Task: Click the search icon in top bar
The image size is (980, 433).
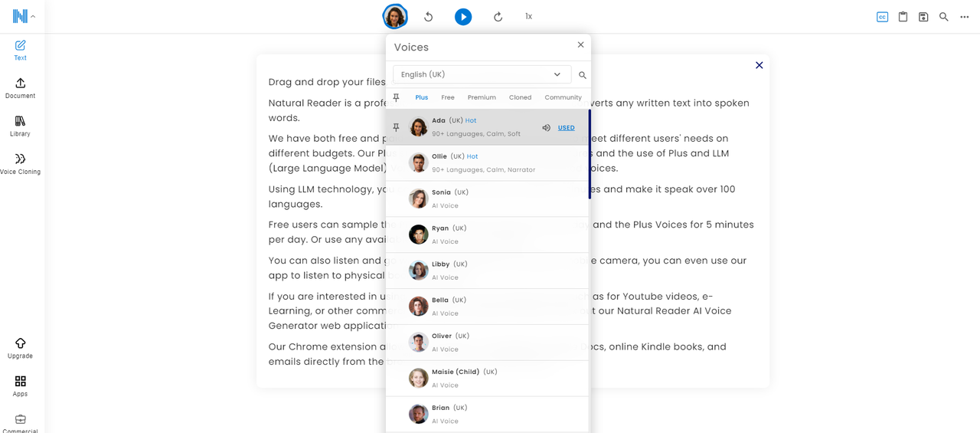Action: click(x=944, y=17)
